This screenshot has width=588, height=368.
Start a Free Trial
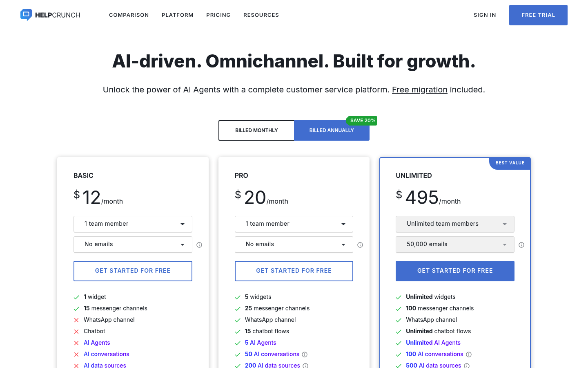(538, 15)
